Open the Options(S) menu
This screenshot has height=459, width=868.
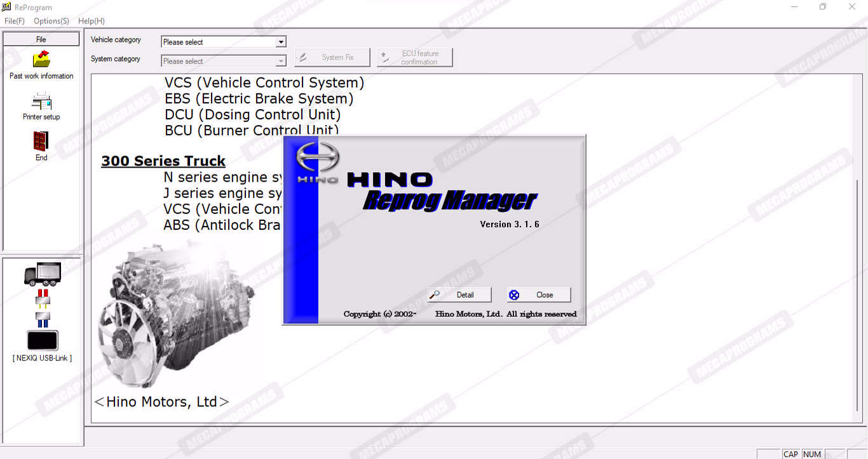[51, 21]
